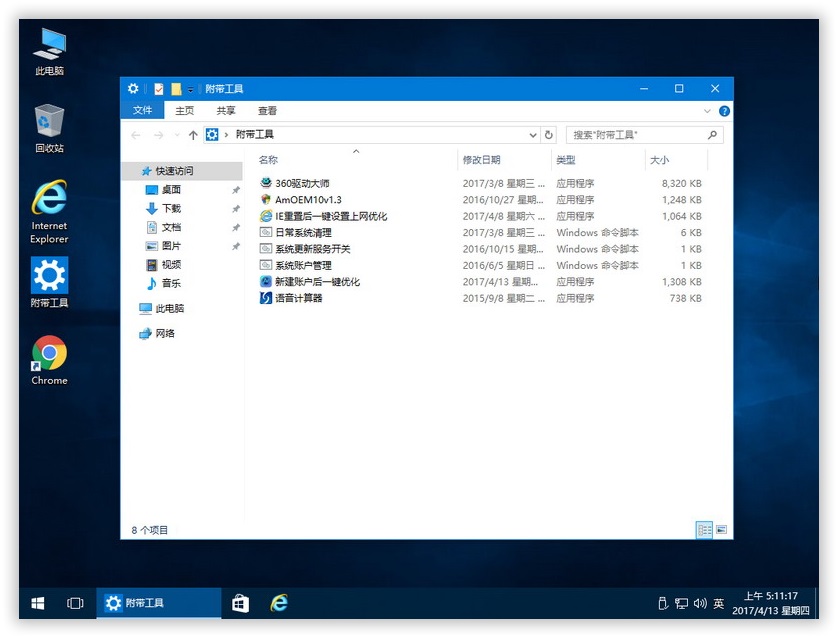This screenshot has width=838, height=638.
Task: Switch to the 主页 ribbon tab
Action: (184, 111)
